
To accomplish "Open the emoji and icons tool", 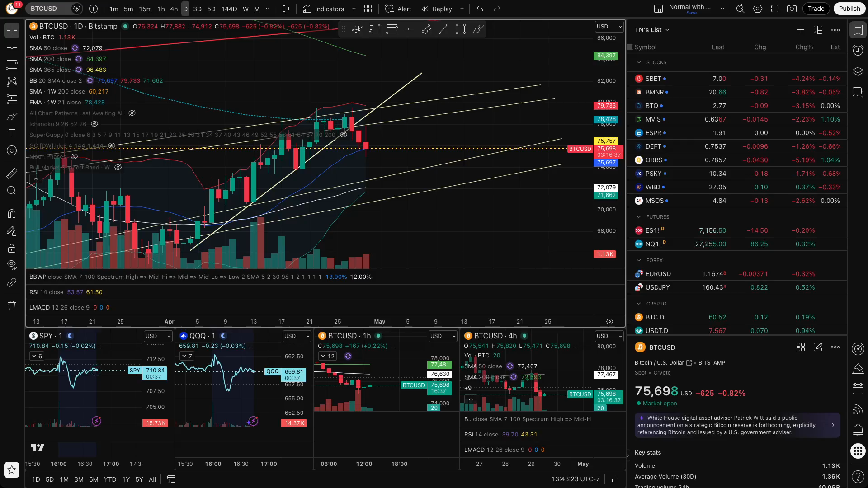I will click(x=12, y=150).
